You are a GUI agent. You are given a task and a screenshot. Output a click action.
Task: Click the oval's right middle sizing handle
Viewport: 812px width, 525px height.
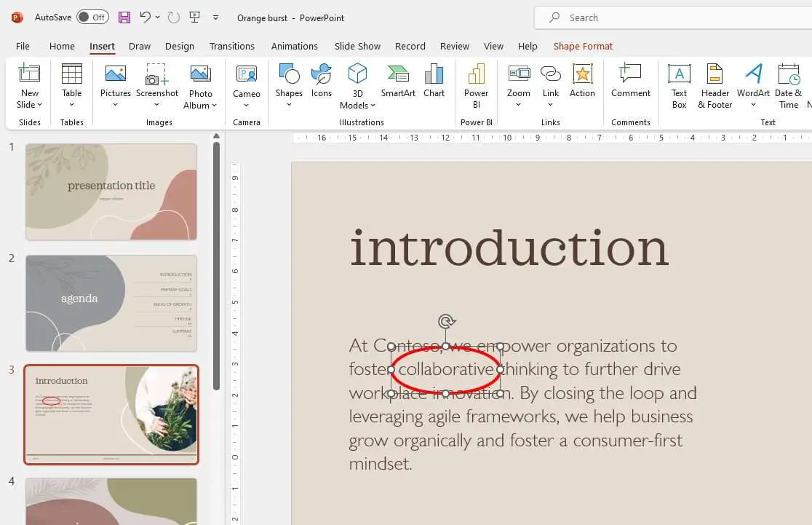coord(500,369)
